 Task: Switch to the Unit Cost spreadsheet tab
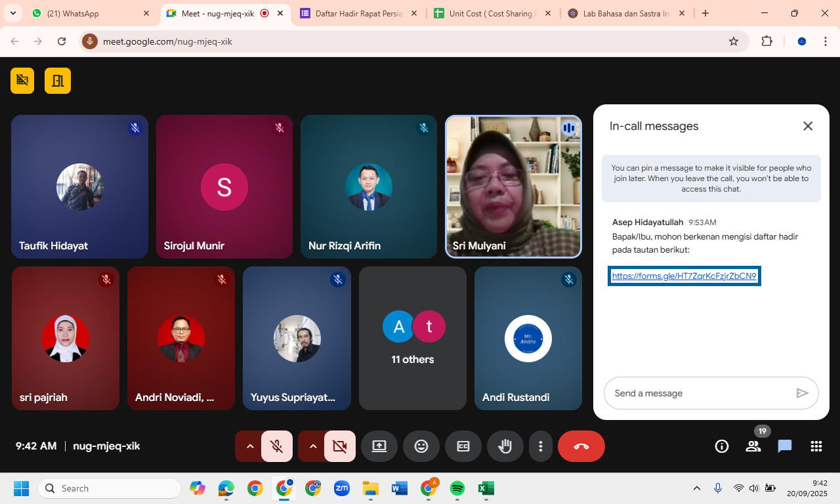(492, 13)
